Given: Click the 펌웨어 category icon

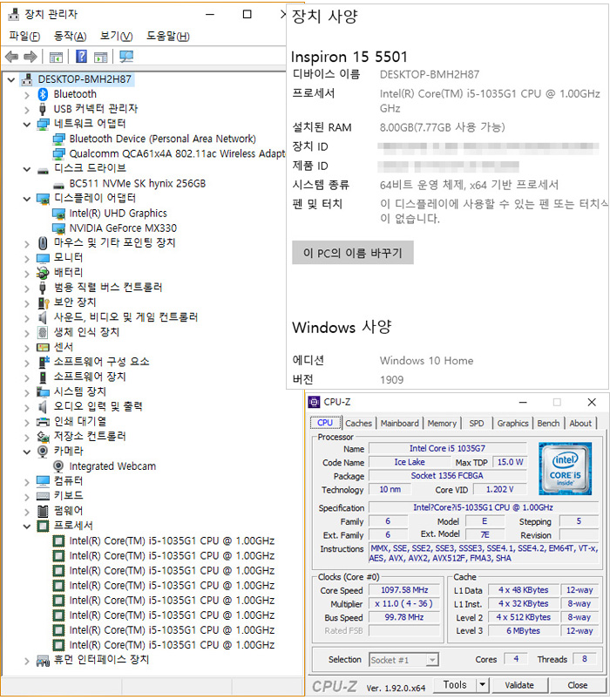Looking at the screenshot, I should point(43,511).
